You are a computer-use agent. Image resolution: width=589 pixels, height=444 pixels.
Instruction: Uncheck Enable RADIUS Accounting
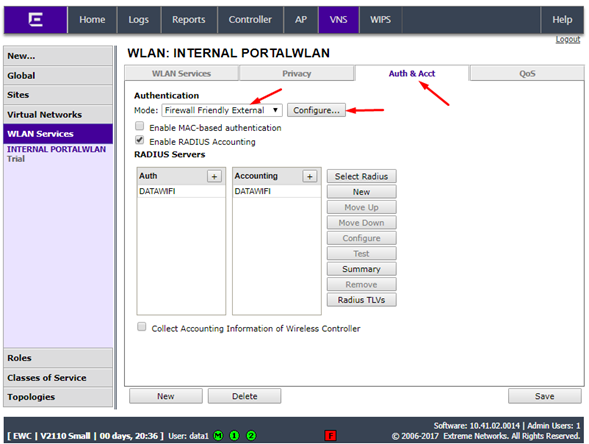tap(139, 140)
